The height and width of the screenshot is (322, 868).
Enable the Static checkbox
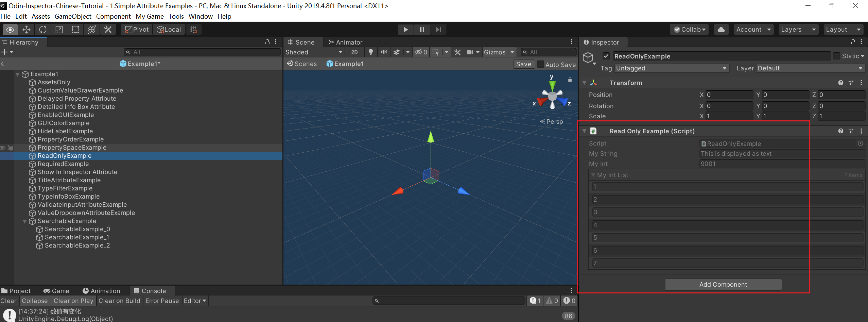pos(836,56)
